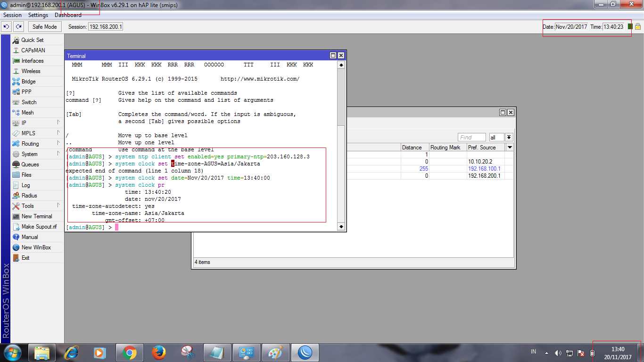Click the Find field in route list

[x=473, y=137]
